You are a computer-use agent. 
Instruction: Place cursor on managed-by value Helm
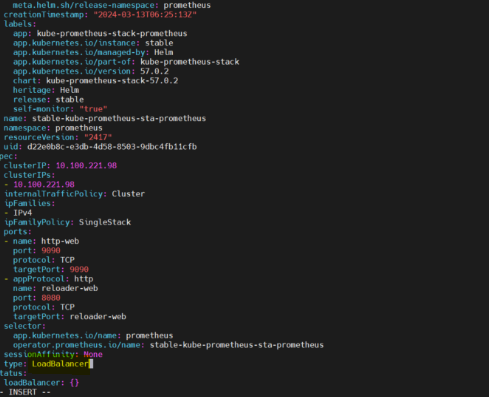click(164, 52)
